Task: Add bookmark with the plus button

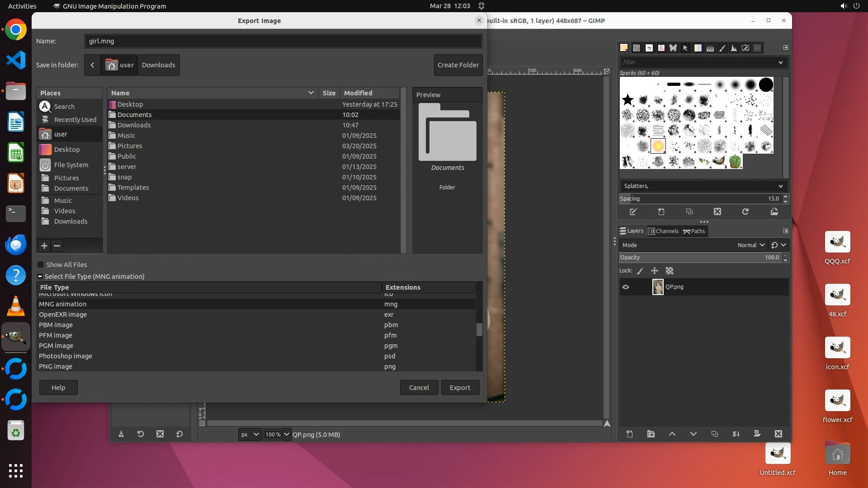Action: click(x=44, y=246)
